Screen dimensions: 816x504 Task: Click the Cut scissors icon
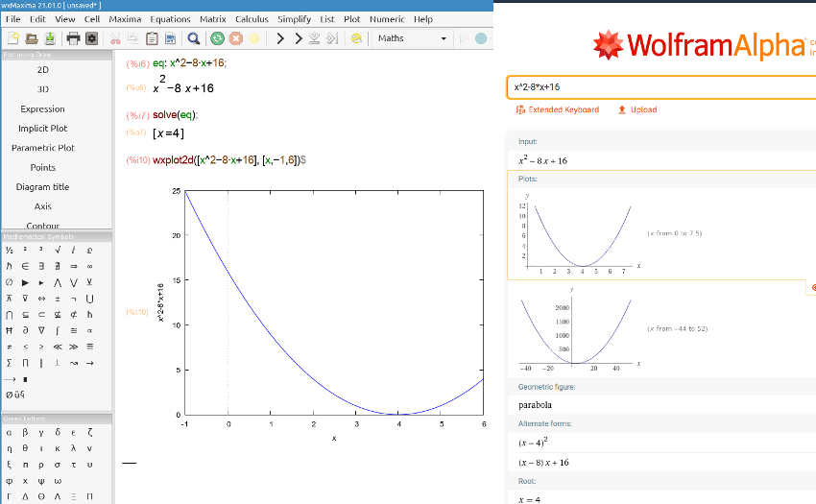pos(115,38)
